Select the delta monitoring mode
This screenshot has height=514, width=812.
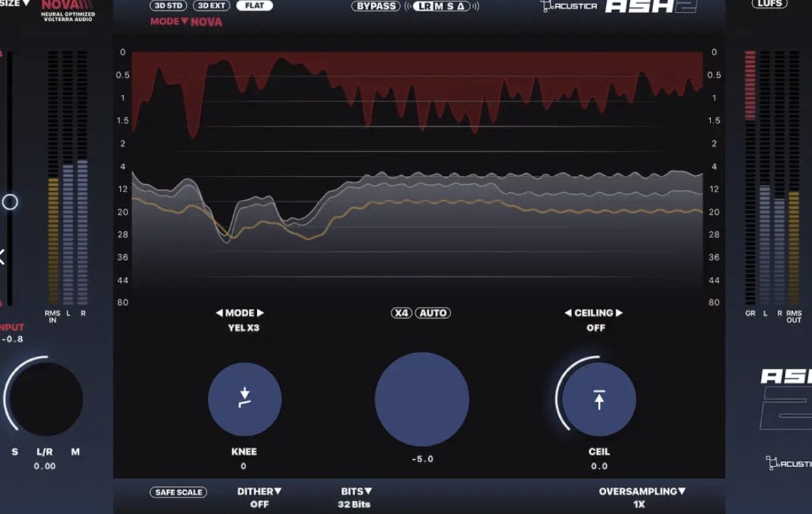pos(461,6)
